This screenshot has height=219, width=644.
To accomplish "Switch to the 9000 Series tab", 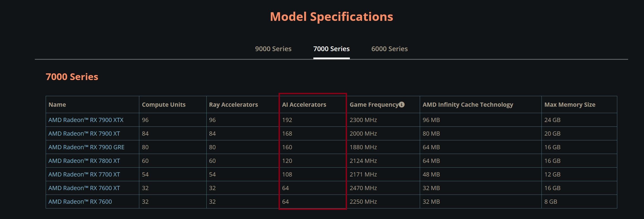I will [273, 49].
